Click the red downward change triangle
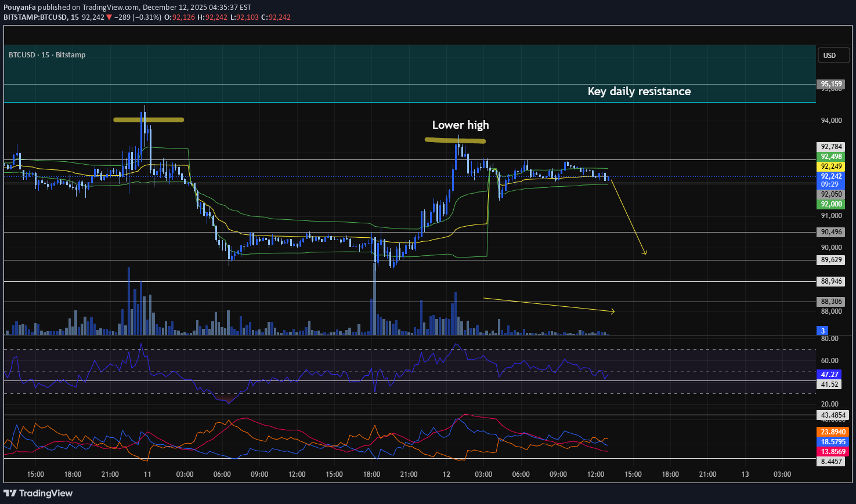The height and width of the screenshot is (504, 856). click(109, 17)
